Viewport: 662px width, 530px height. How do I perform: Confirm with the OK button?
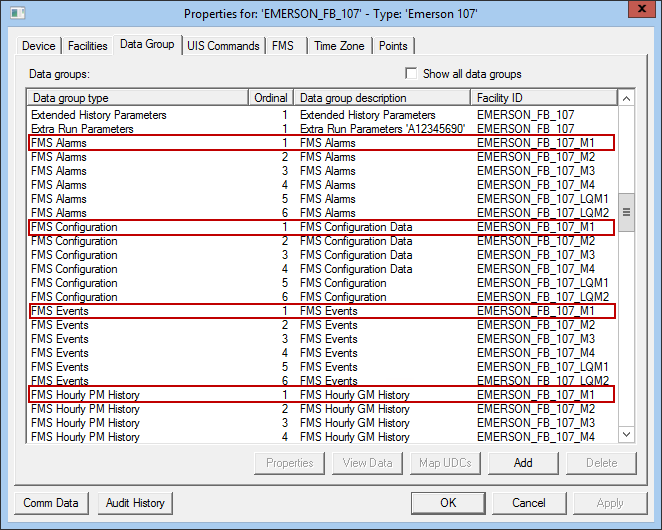pos(448,503)
